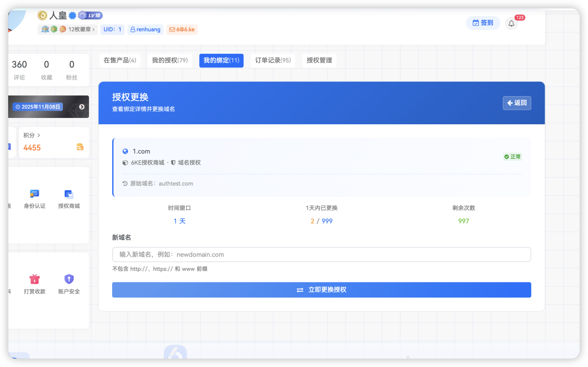The height and width of the screenshot is (367, 588).
Task: Switch to the 在售产品 tab
Action: [x=120, y=61]
